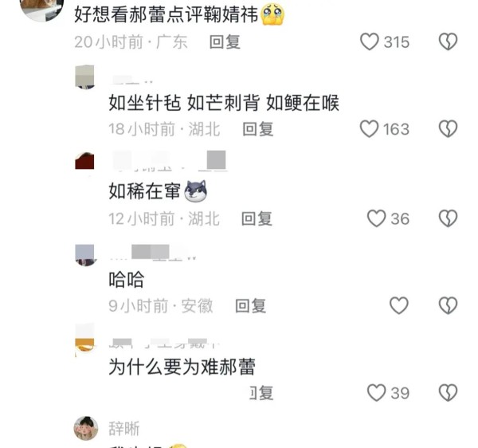Image resolution: width=478 pixels, height=448 pixels.
Task: Open user 辞晰's profile name
Action: point(124,429)
